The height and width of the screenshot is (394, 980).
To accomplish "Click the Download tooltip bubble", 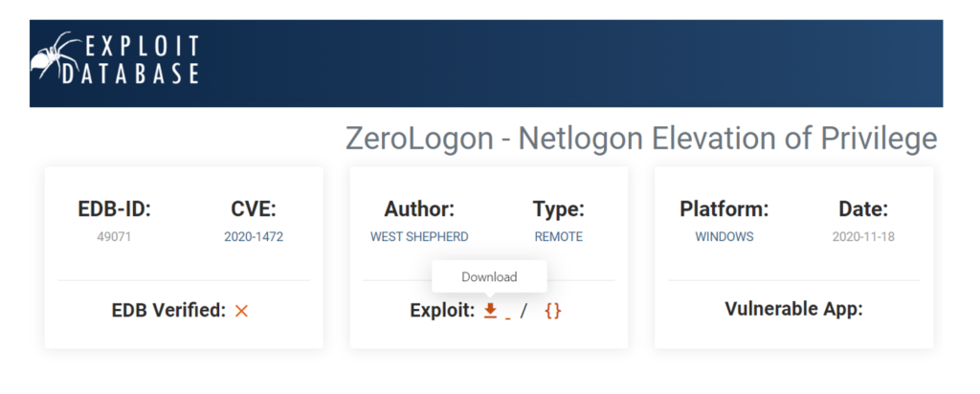I will tap(489, 277).
